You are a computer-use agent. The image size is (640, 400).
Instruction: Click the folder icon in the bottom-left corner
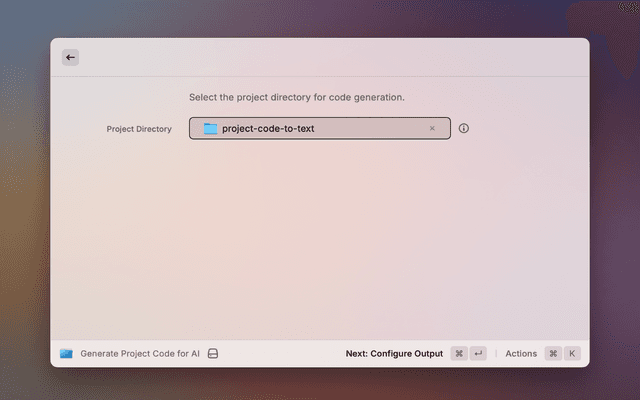[x=66, y=353]
